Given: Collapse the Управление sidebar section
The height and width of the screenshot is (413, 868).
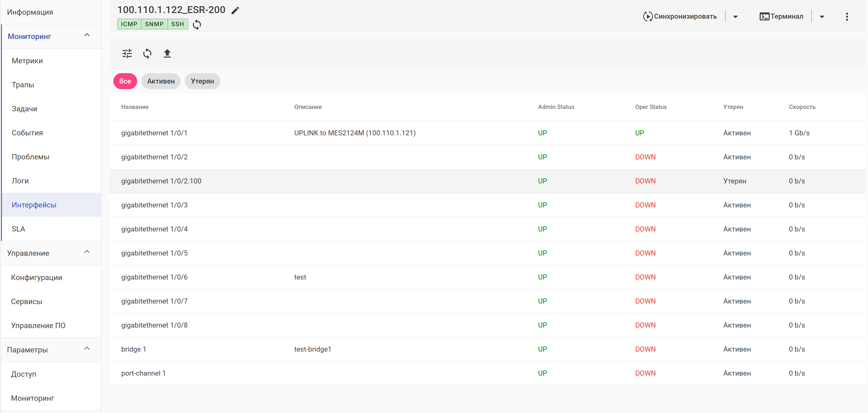Looking at the screenshot, I should click(87, 252).
